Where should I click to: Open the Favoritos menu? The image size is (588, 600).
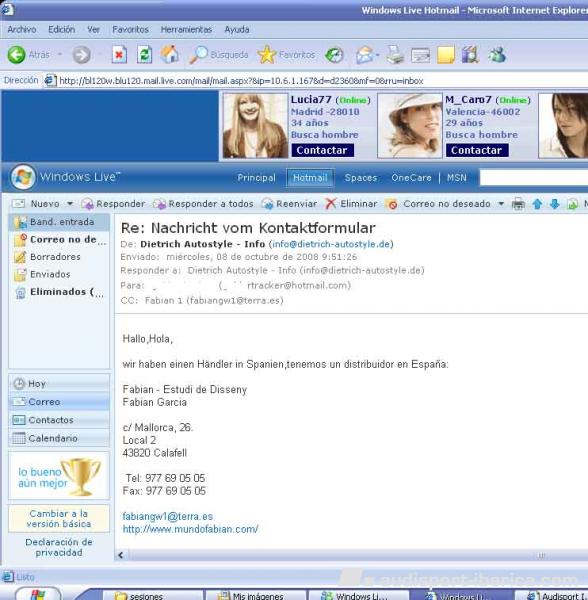[x=130, y=29]
